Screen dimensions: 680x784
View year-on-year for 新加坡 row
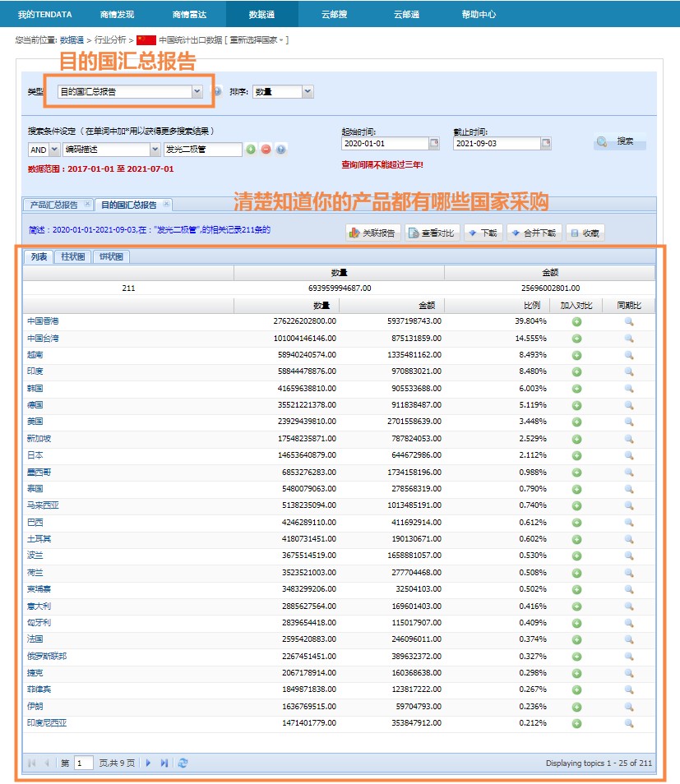[x=629, y=439]
